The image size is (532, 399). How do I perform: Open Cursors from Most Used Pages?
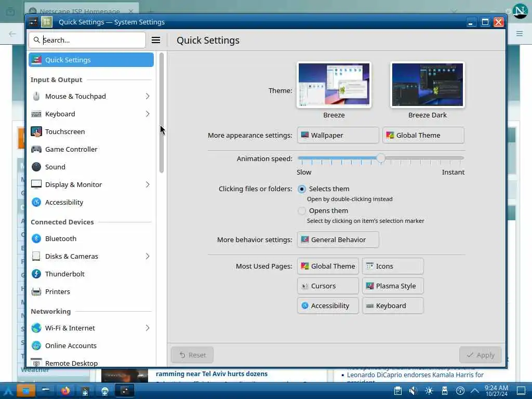(328, 286)
